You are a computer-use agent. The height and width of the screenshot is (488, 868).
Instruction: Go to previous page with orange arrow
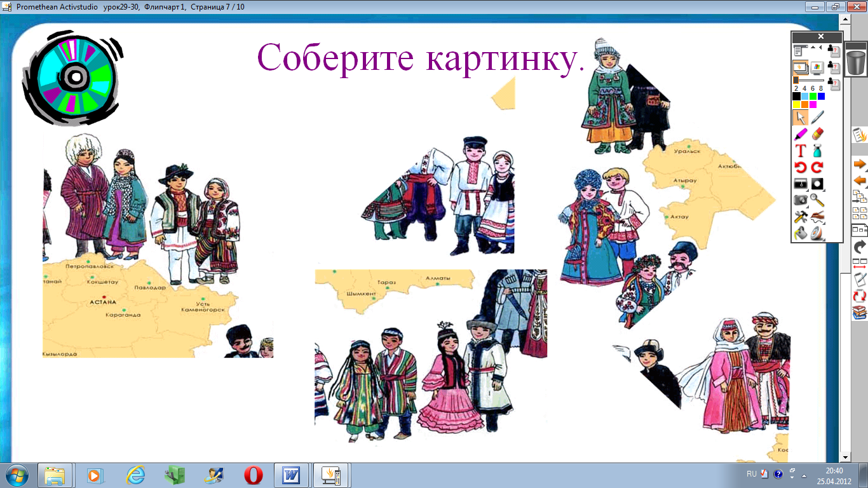click(x=859, y=180)
